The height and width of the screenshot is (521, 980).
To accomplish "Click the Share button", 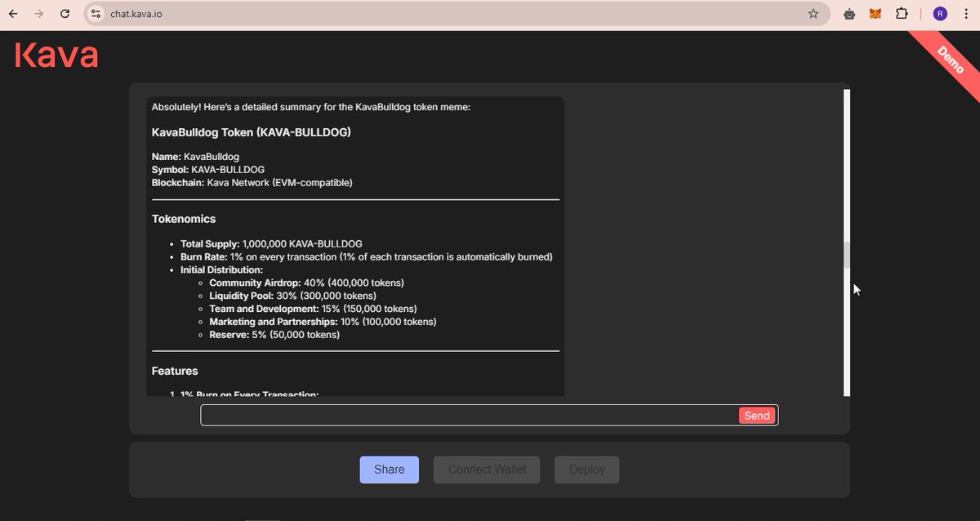I will click(x=390, y=470).
